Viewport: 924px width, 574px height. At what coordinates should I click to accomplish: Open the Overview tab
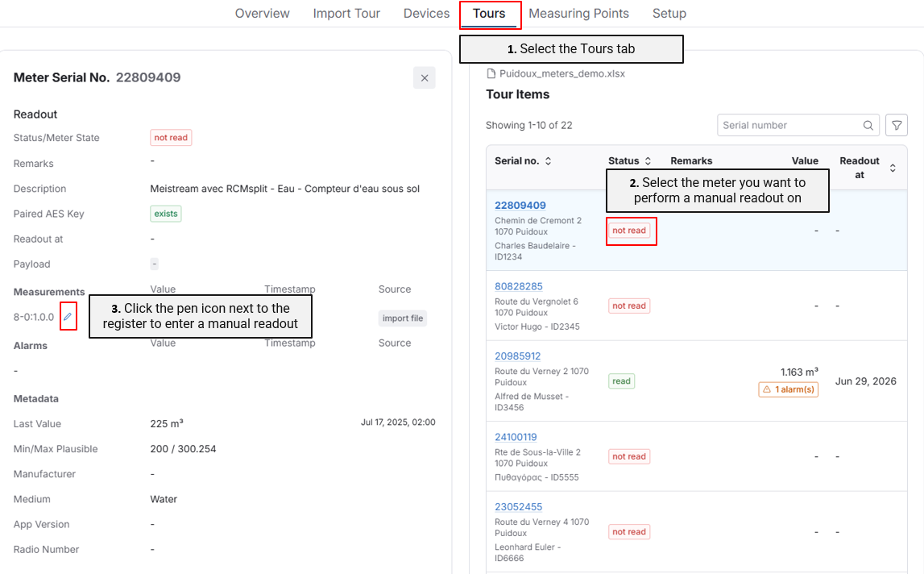pos(263,14)
